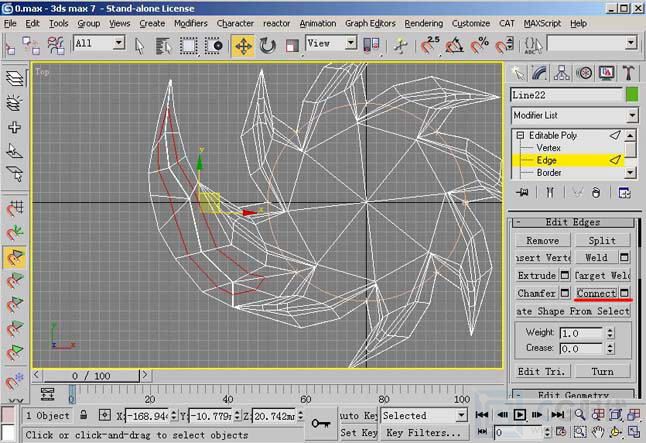Click the Use Pivot Point Center icon
Image resolution: width=646 pixels, height=443 pixels.
click(371, 45)
